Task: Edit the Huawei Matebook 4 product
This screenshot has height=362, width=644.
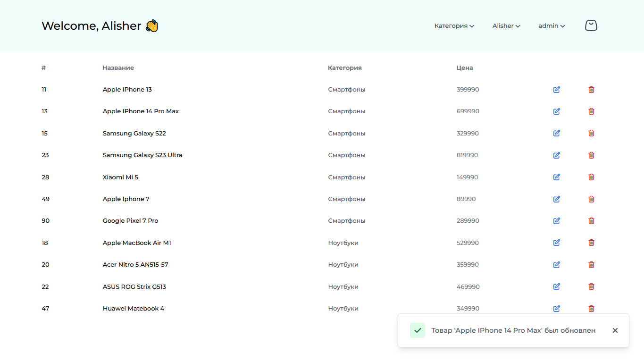Action: [556, 308]
